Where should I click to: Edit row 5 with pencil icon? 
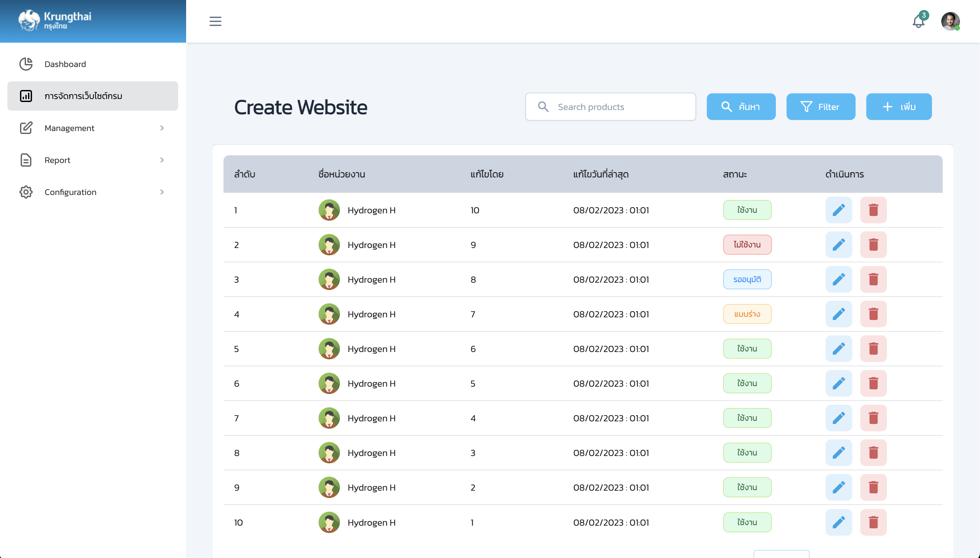pos(839,349)
